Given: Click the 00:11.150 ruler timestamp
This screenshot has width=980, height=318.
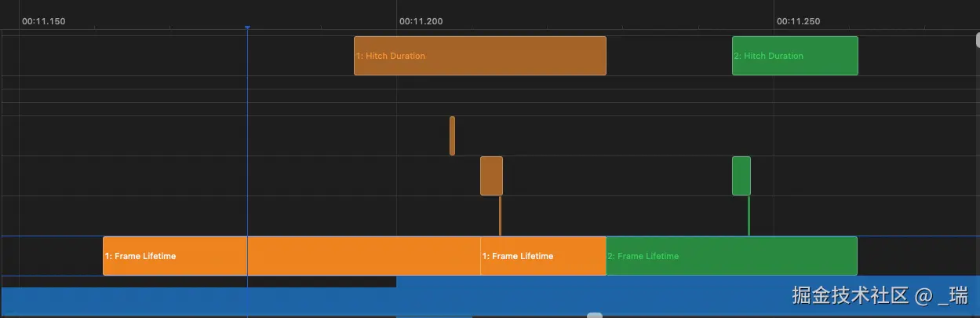Looking at the screenshot, I should [x=43, y=21].
